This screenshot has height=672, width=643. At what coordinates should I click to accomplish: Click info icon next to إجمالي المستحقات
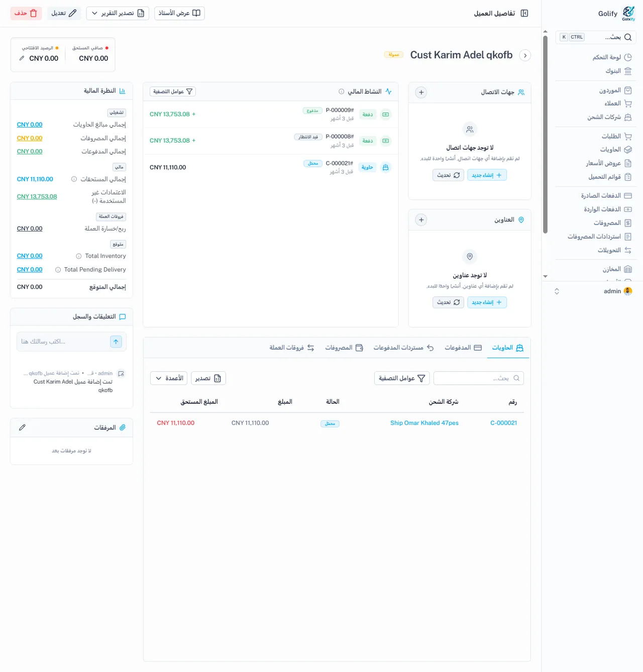pyautogui.click(x=74, y=179)
